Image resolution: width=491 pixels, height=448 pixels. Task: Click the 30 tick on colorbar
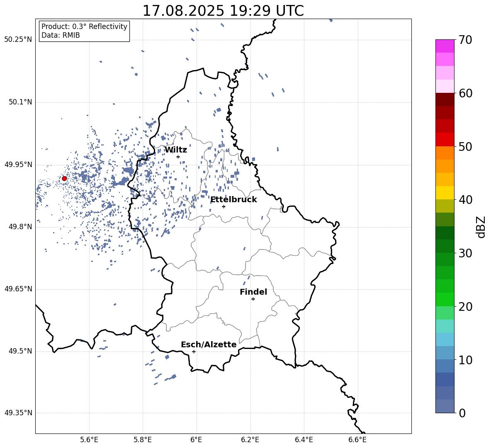(x=465, y=253)
